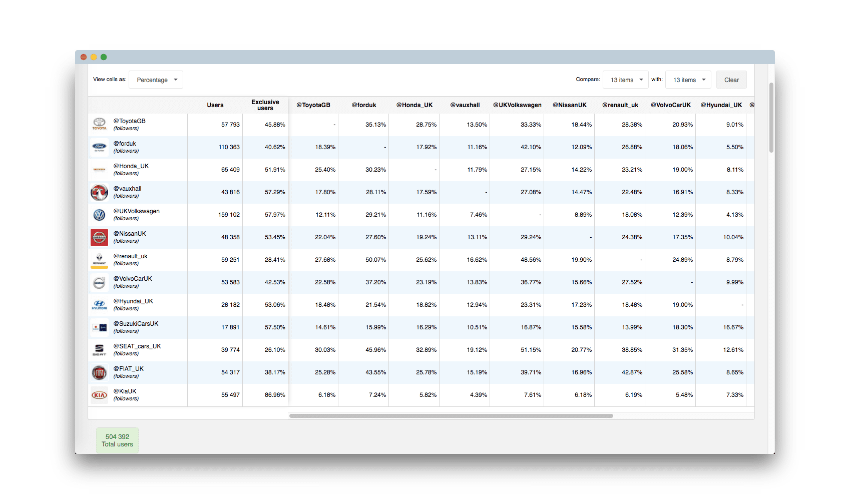Select the @forduk followers row label
The height and width of the screenshot is (504, 850).
tap(126, 147)
